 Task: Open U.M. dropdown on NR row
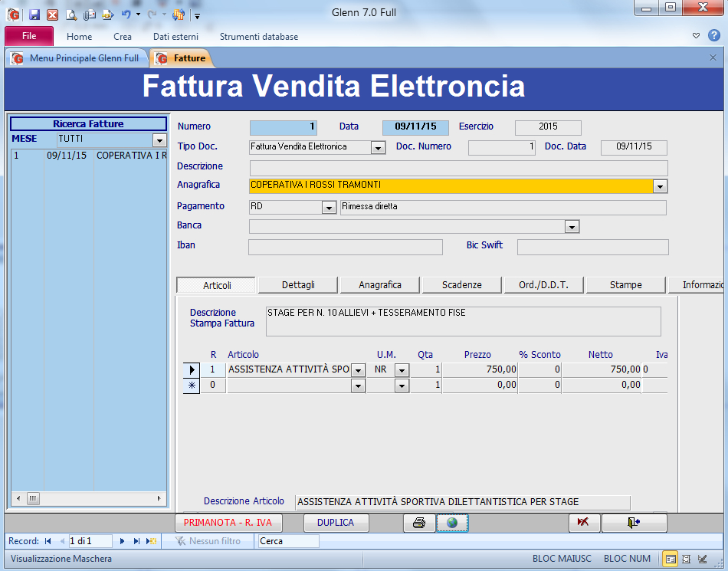[402, 370]
